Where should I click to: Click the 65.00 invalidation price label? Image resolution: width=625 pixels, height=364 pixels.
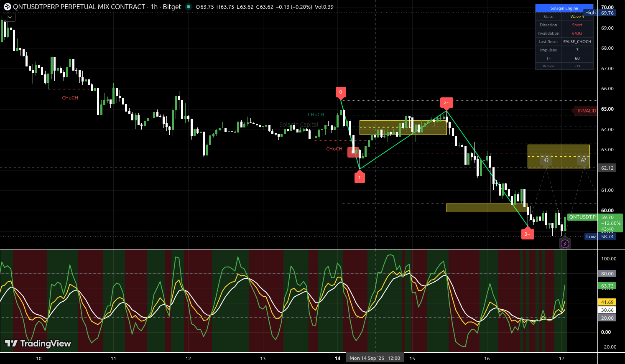click(607, 109)
